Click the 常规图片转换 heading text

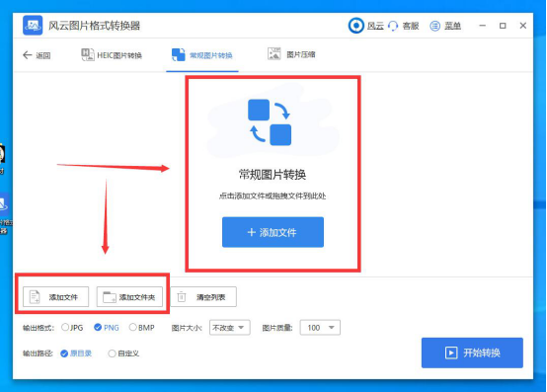click(273, 175)
